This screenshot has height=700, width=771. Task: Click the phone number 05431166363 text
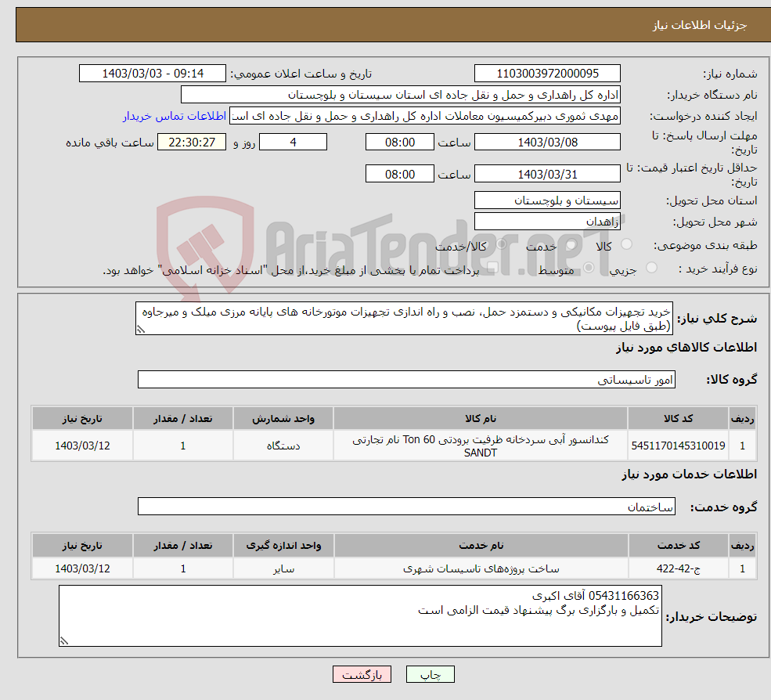tap(624, 596)
